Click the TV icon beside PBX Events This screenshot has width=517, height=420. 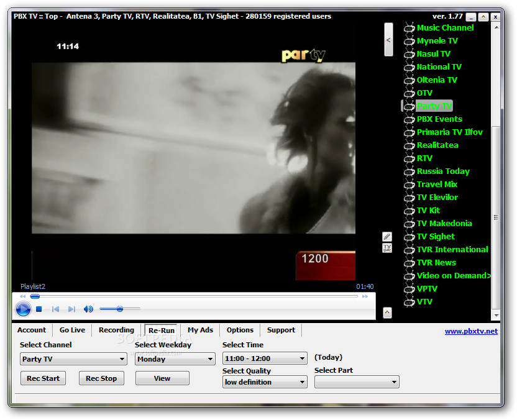coord(409,119)
